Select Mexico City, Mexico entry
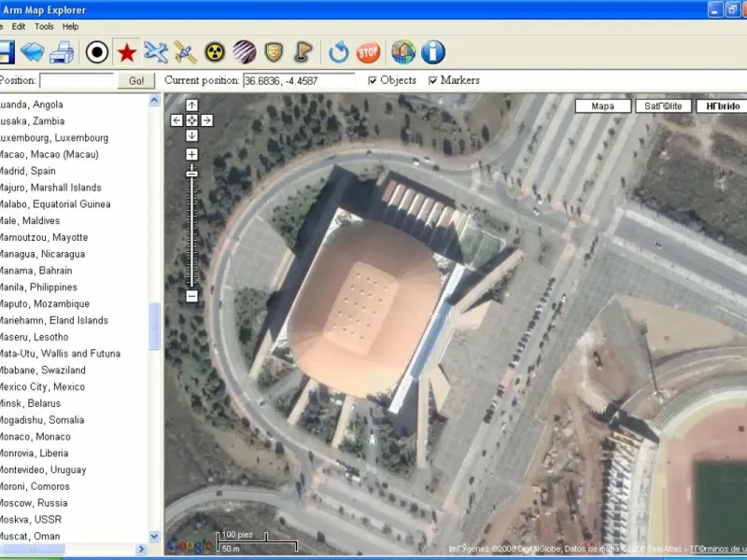 (x=42, y=386)
